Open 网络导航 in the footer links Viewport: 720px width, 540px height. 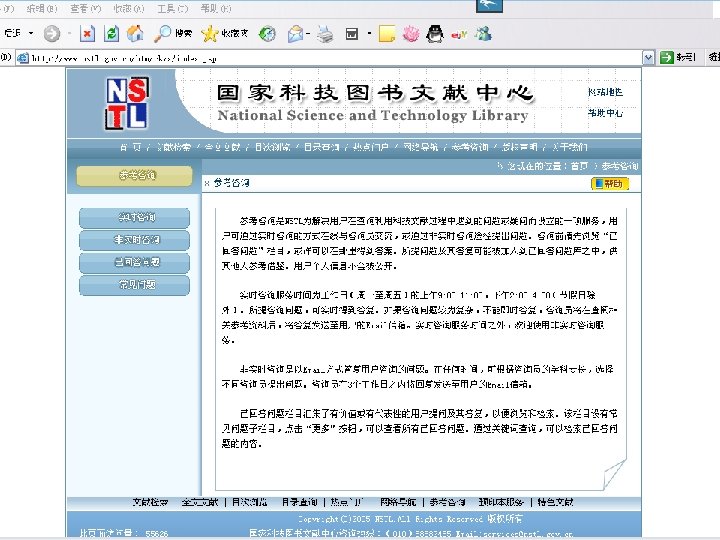click(x=398, y=502)
